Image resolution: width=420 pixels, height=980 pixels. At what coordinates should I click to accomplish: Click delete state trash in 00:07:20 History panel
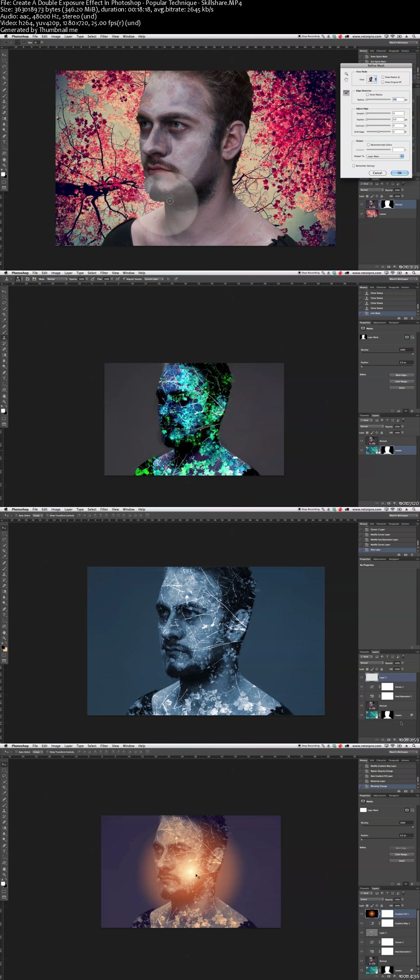click(x=412, y=318)
